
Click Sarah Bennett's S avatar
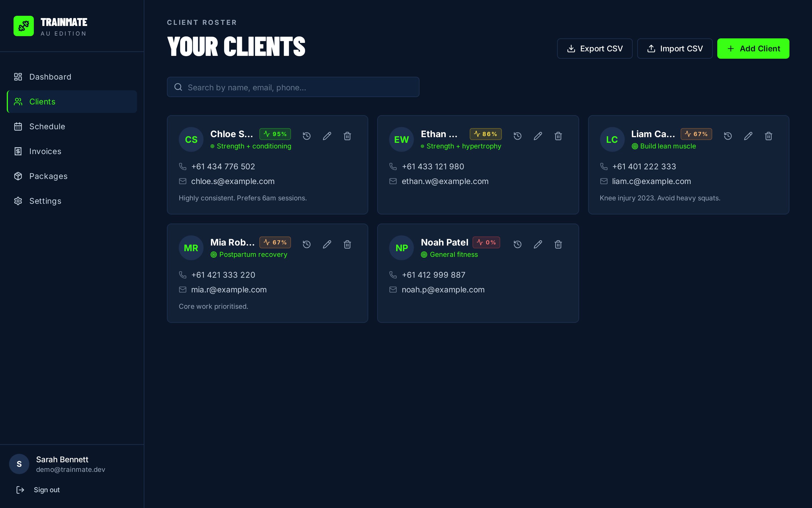(19, 464)
